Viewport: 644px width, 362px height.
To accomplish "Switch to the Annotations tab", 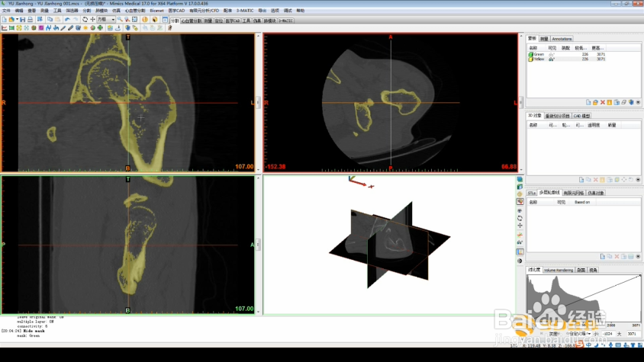I will [562, 39].
